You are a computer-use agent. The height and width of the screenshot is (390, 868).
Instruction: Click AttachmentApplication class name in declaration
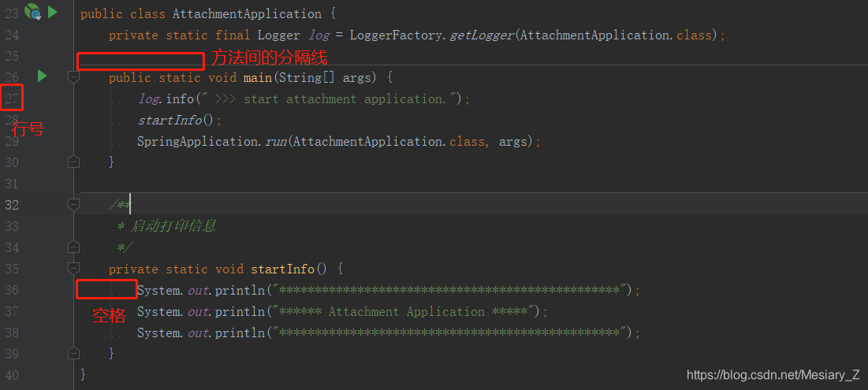(x=247, y=14)
